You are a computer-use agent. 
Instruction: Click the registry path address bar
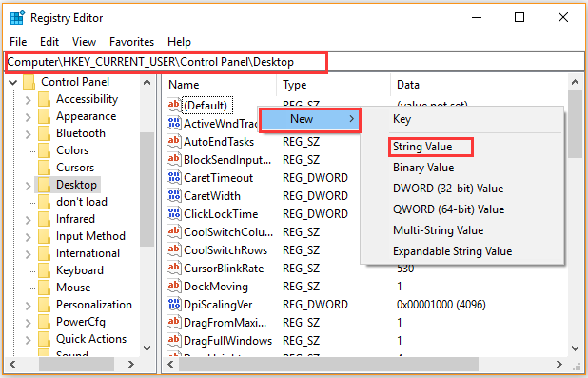[x=294, y=62]
